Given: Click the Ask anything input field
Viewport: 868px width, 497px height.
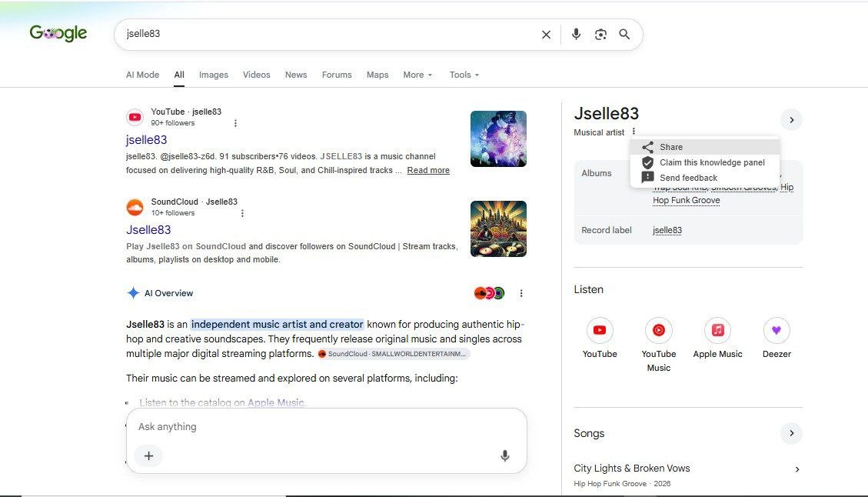Looking at the screenshot, I should (x=327, y=427).
